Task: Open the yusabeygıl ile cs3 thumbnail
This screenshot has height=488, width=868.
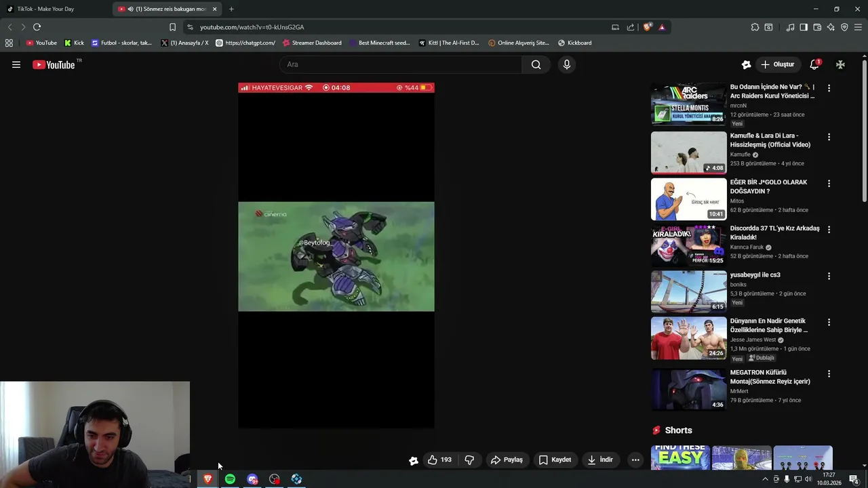Action: pyautogui.click(x=688, y=291)
